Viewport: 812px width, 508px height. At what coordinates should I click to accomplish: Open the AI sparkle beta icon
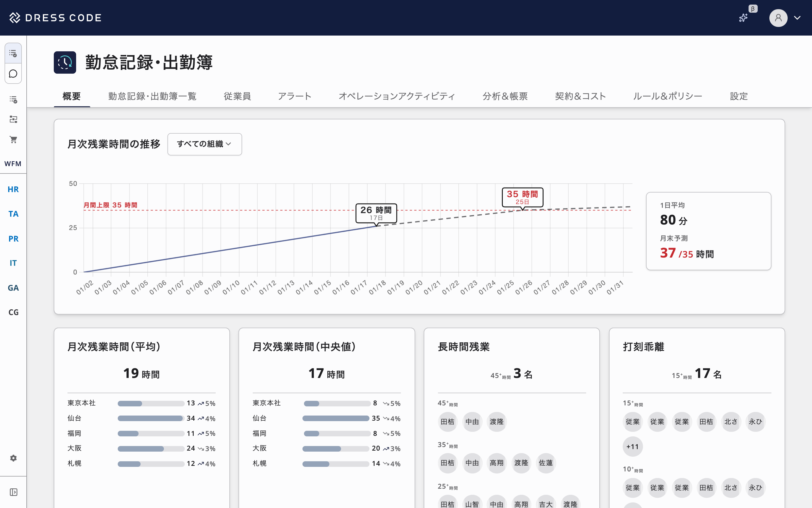tap(743, 18)
